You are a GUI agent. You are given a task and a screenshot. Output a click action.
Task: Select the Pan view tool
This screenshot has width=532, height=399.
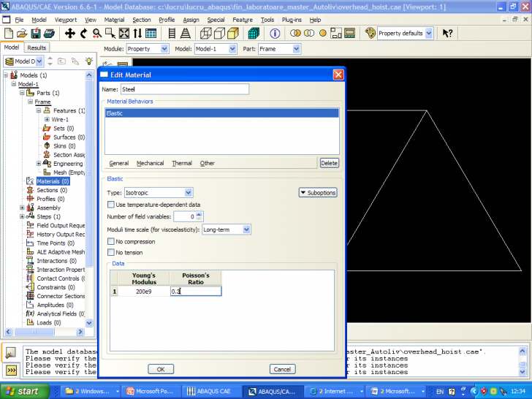pyautogui.click(x=70, y=34)
